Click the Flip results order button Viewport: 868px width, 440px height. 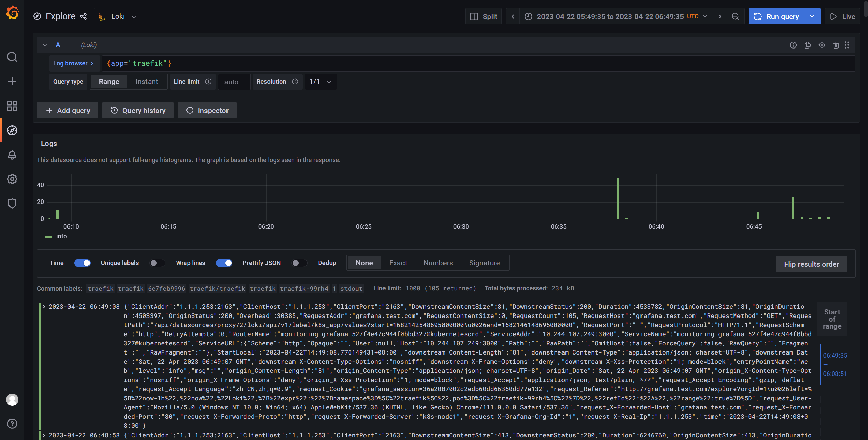tap(811, 264)
